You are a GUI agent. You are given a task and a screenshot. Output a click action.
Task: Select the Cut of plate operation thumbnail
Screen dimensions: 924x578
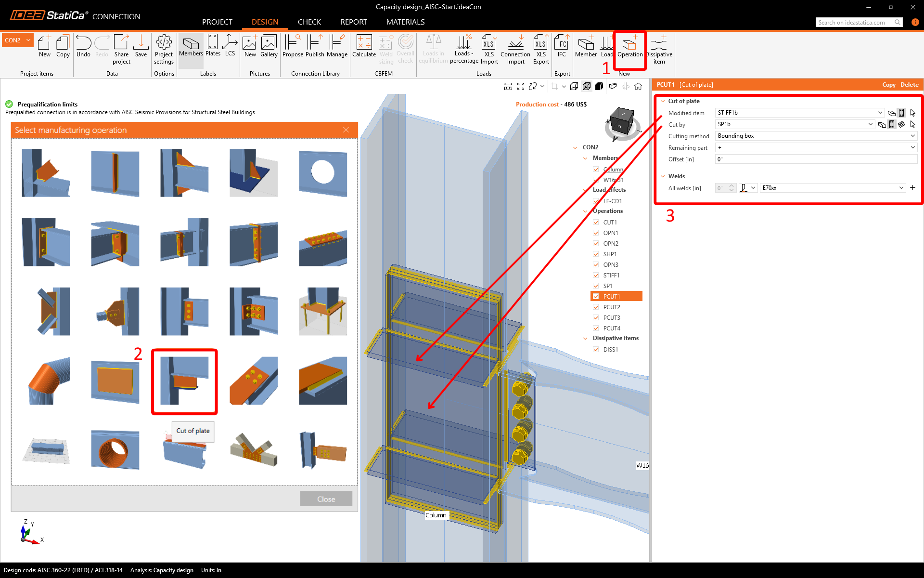184,381
